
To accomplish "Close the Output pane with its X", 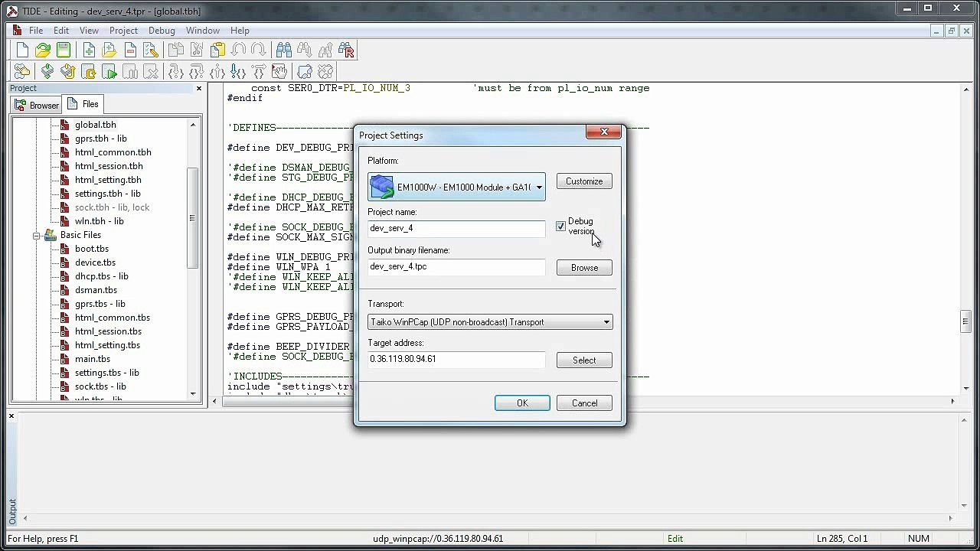I will coord(11,416).
